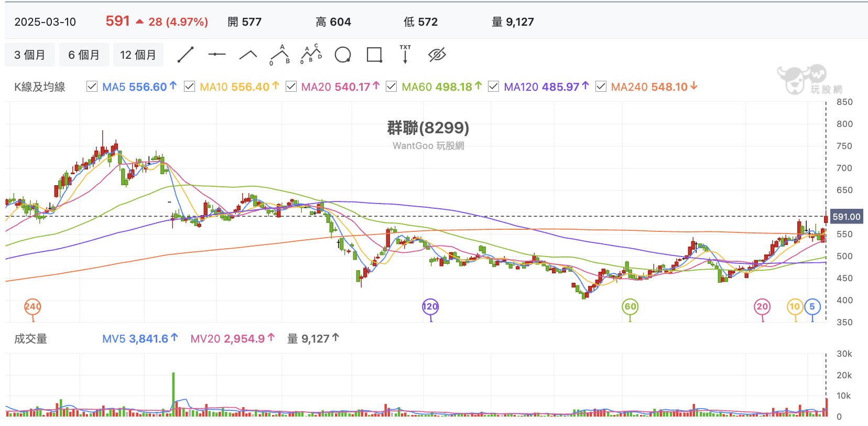The width and height of the screenshot is (868, 426).
Task: Click the 10-day MA marker on the chart
Action: (x=795, y=307)
